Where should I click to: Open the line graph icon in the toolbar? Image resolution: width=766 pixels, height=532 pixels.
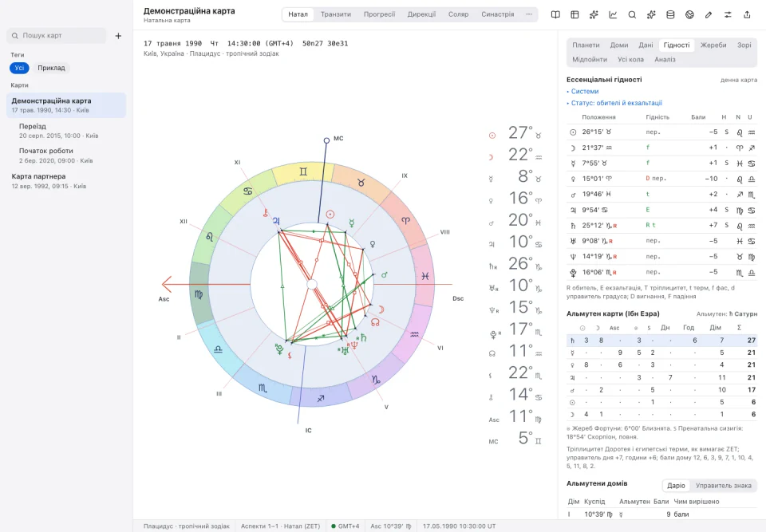(x=613, y=14)
